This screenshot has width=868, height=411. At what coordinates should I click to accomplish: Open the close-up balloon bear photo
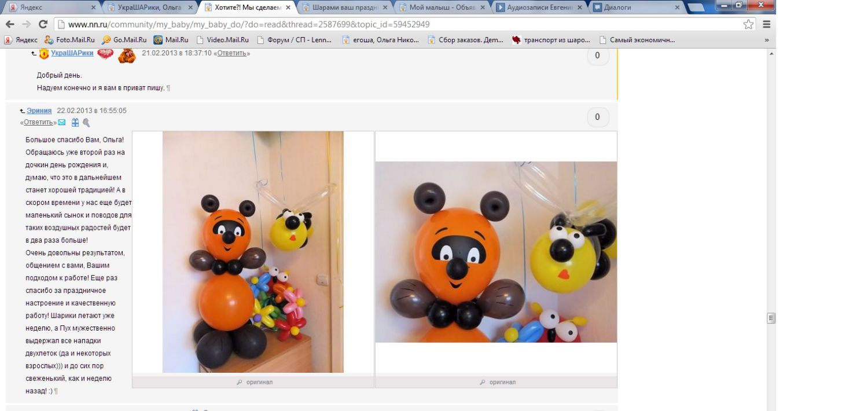496,252
